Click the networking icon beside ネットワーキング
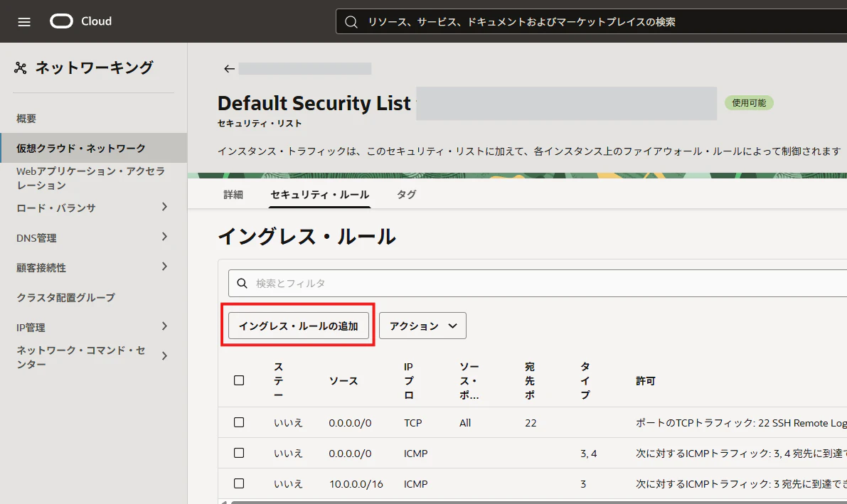This screenshot has width=847, height=504. coord(21,68)
